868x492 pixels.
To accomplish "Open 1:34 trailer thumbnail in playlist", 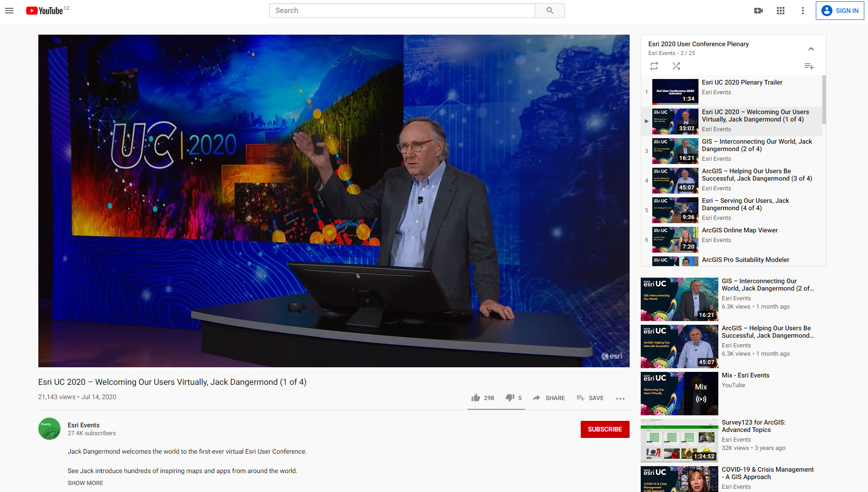I will (675, 91).
